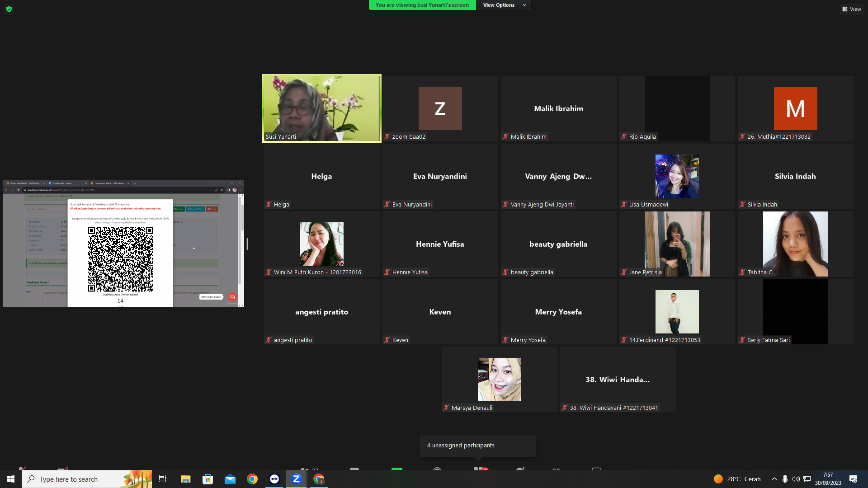Viewport: 868px width, 488px height.
Task: Click the muted mic icon beside Serly Fatma Sari
Action: [743, 340]
